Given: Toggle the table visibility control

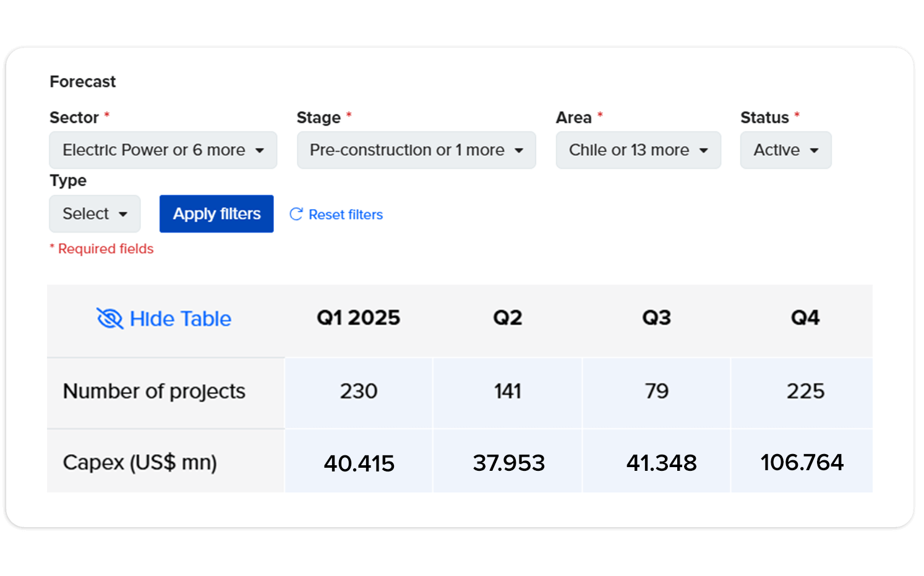Looking at the screenshot, I should pos(163,318).
